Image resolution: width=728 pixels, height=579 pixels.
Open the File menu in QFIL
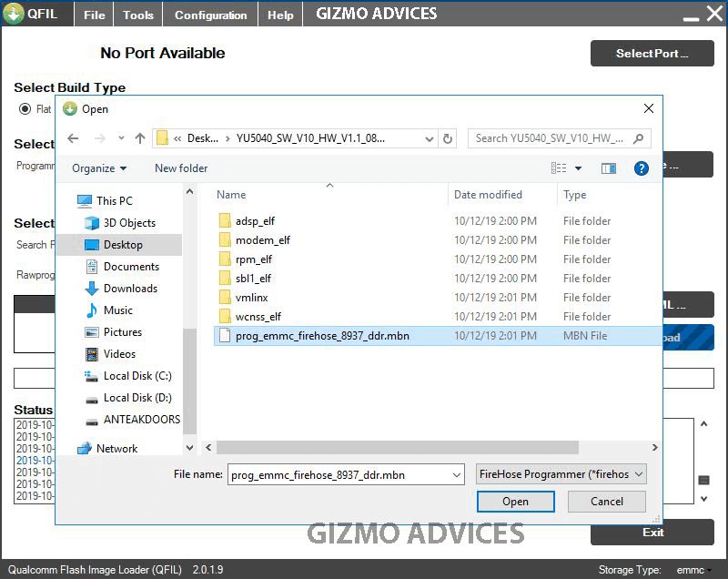click(95, 15)
